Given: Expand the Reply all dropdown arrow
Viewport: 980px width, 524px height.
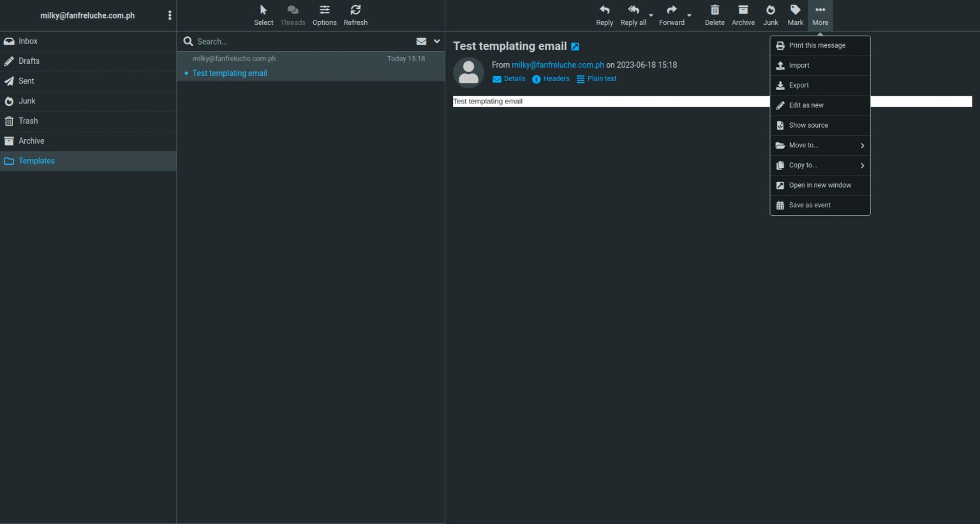Looking at the screenshot, I should 651,15.
